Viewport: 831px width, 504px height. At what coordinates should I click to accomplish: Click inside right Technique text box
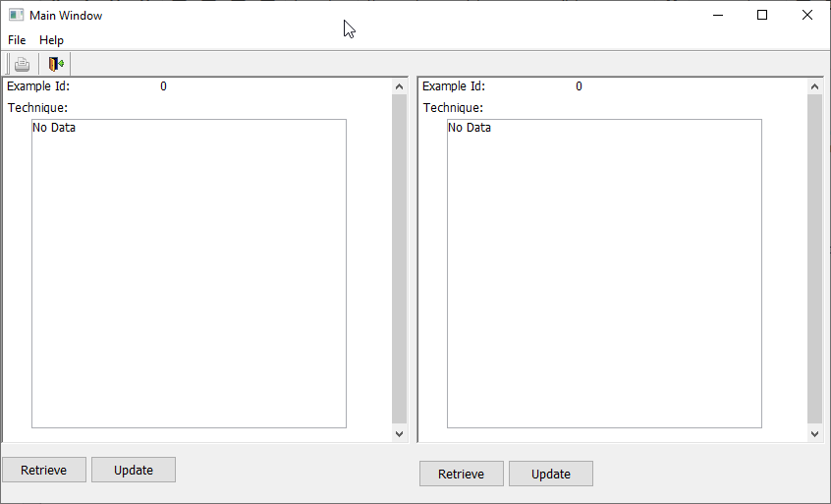[x=604, y=273]
